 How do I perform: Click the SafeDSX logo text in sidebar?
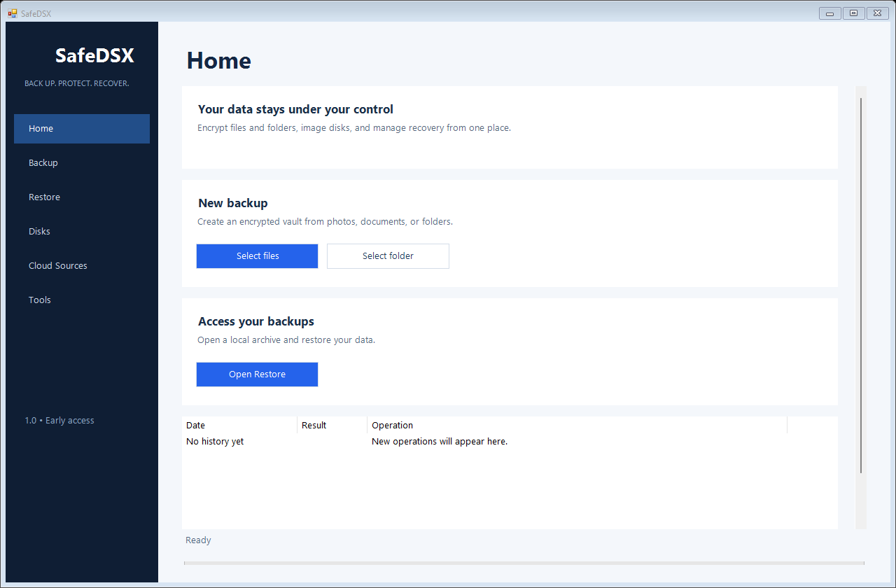click(94, 55)
